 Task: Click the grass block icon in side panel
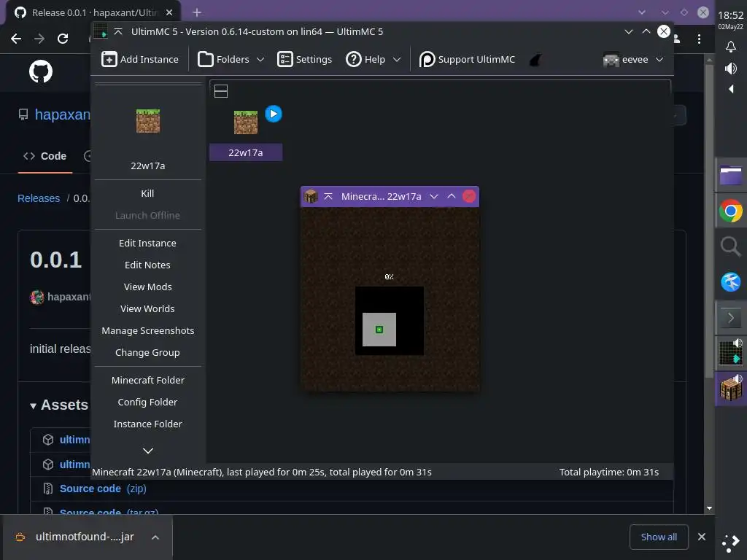pyautogui.click(x=148, y=121)
